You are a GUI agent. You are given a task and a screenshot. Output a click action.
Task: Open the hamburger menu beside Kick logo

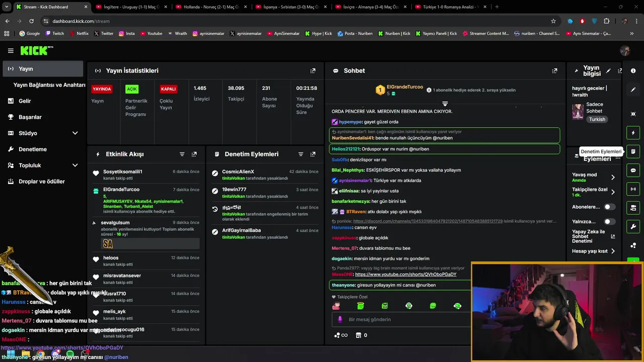pos(11,51)
